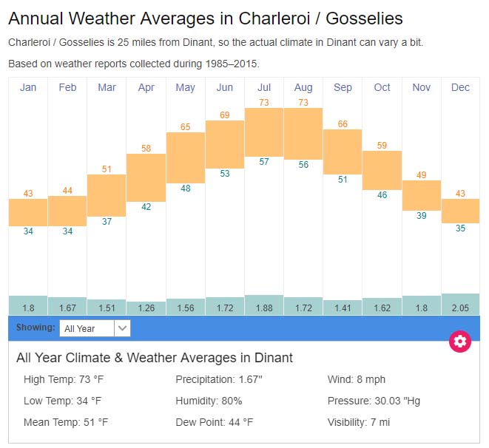Click April's 1.26 precipitation bar
The height and width of the screenshot is (448, 489).
(x=146, y=308)
